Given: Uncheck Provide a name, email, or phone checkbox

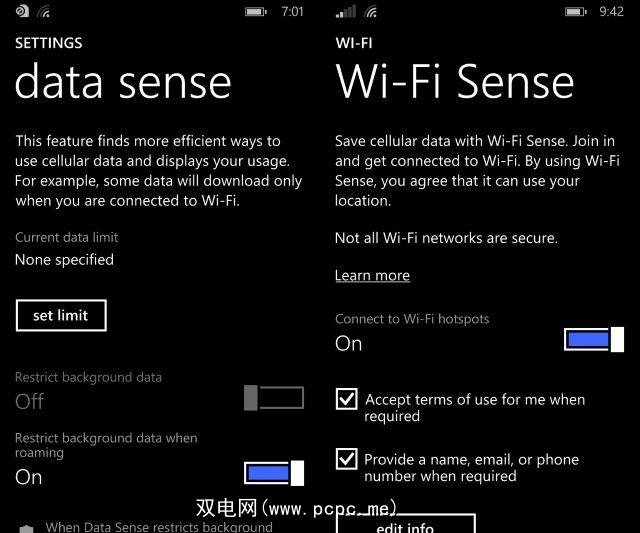Looking at the screenshot, I should pyautogui.click(x=346, y=459).
